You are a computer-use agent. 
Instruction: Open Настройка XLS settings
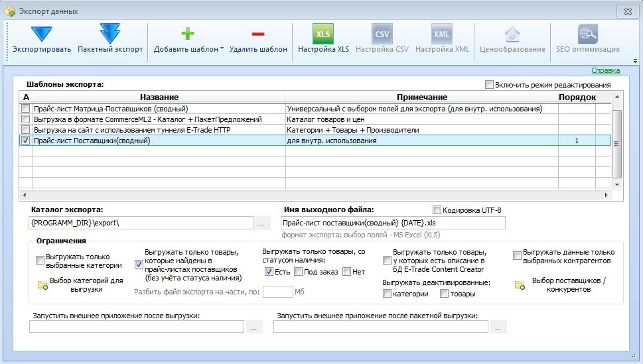(323, 39)
